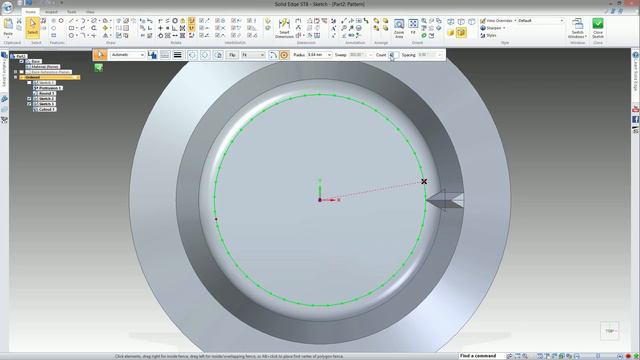This screenshot has height=360, width=640.
Task: Switch to the Tools ribbon tab
Action: tap(71, 12)
